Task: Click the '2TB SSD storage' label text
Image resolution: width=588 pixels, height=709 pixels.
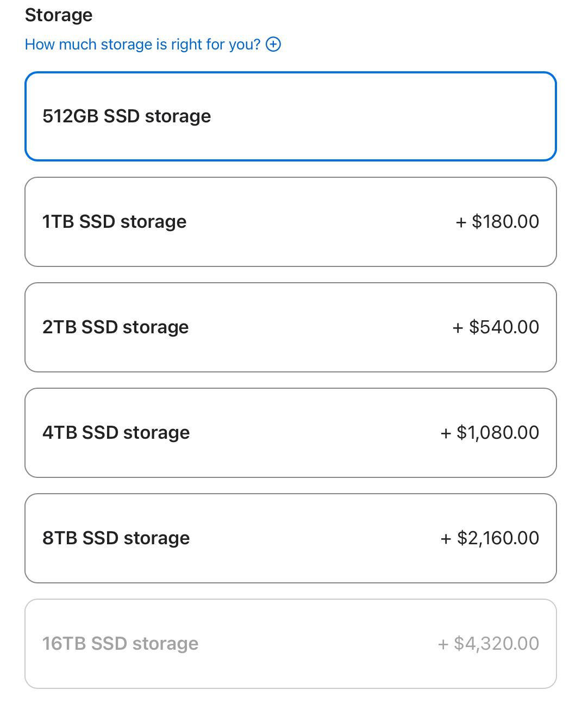Action: coord(116,327)
